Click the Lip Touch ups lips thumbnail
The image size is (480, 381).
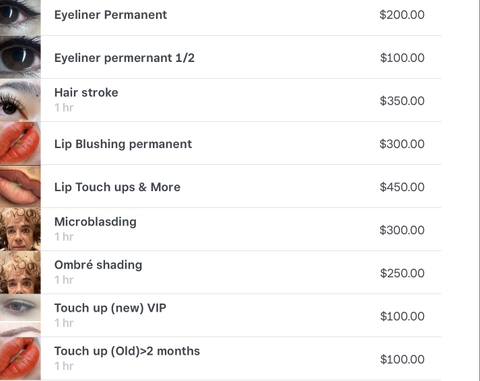20,186
